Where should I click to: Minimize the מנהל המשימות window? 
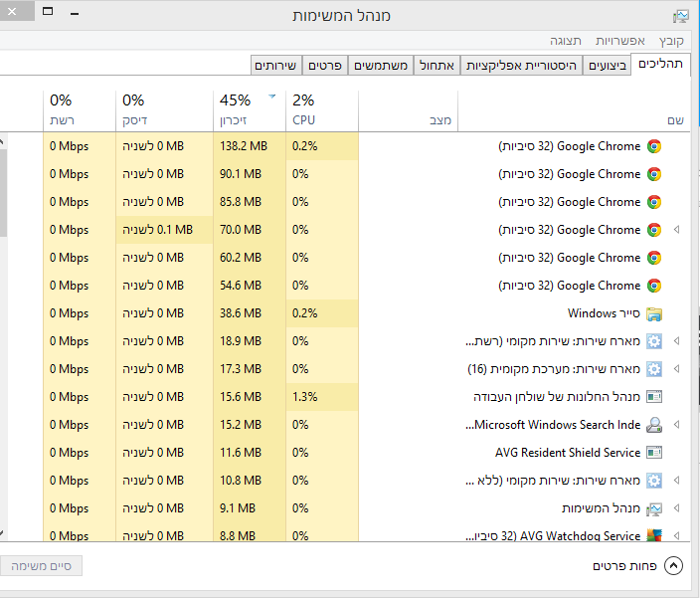pos(75,13)
